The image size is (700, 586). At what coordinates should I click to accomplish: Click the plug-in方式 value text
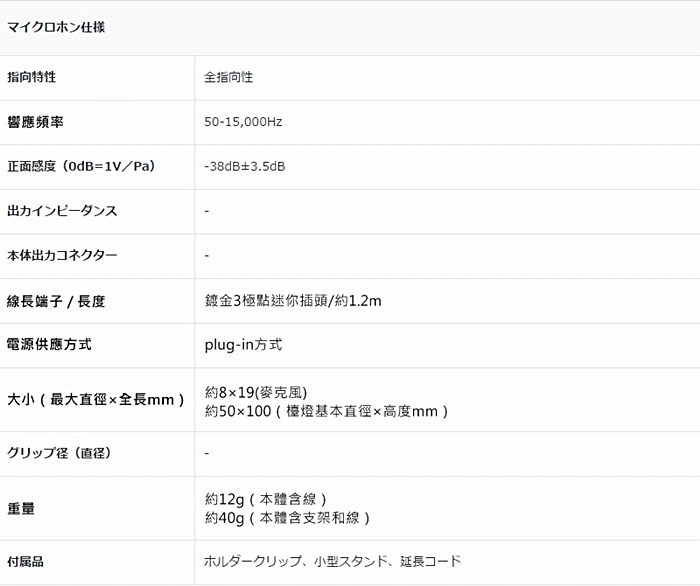243,345
